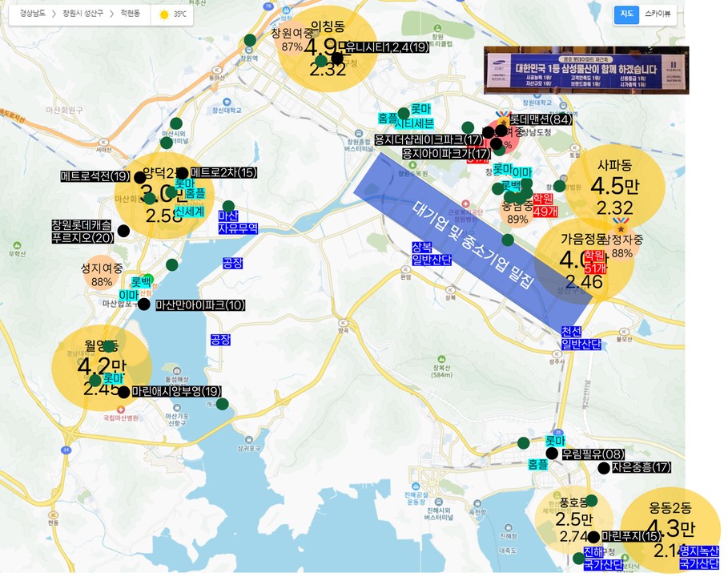Click the 35℃ temperature reading
The image size is (728, 577).
[x=180, y=14]
